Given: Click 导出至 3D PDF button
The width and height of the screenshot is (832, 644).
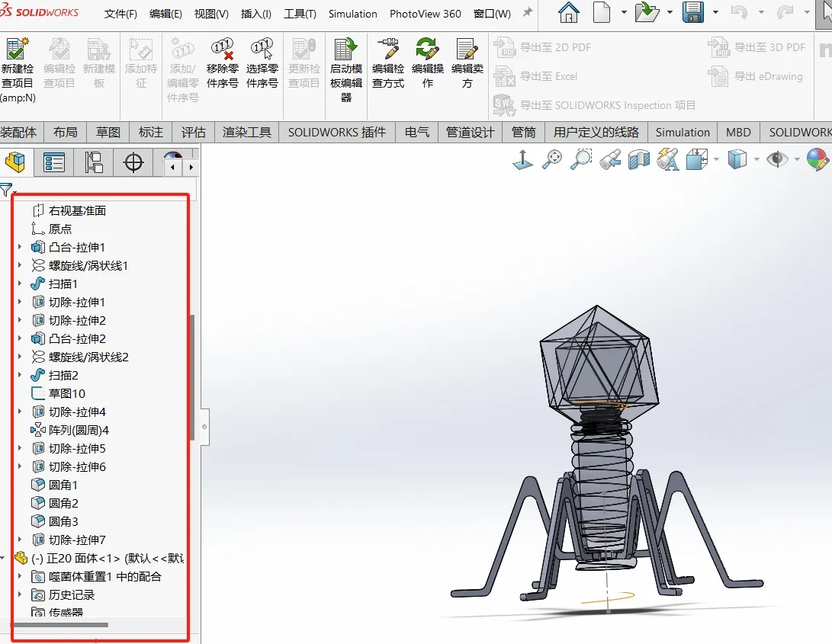Looking at the screenshot, I should point(757,47).
